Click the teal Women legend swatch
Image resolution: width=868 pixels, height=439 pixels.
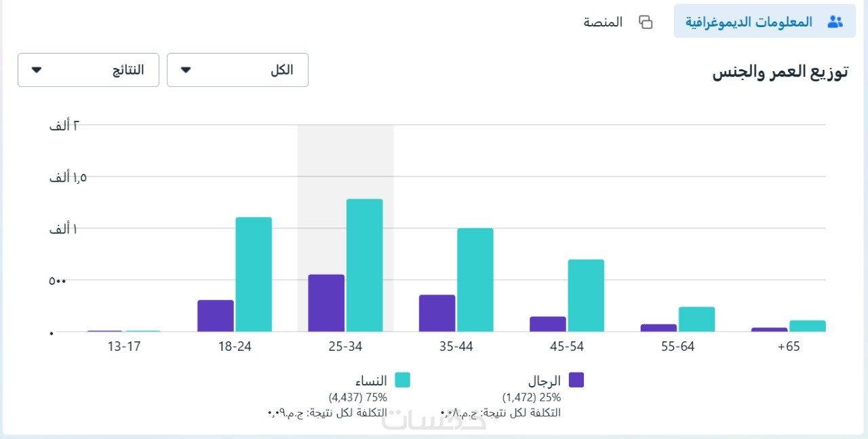403,380
